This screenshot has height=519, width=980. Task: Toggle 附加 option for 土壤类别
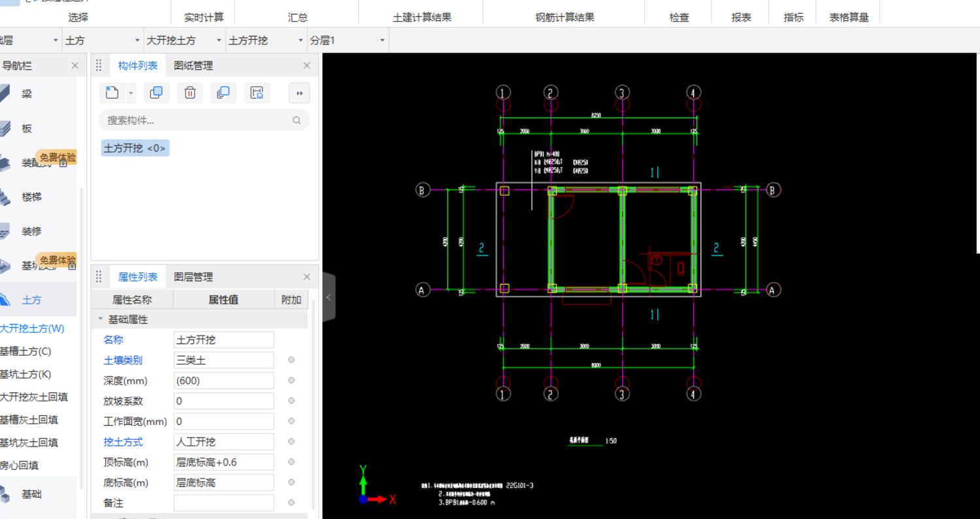coord(291,360)
